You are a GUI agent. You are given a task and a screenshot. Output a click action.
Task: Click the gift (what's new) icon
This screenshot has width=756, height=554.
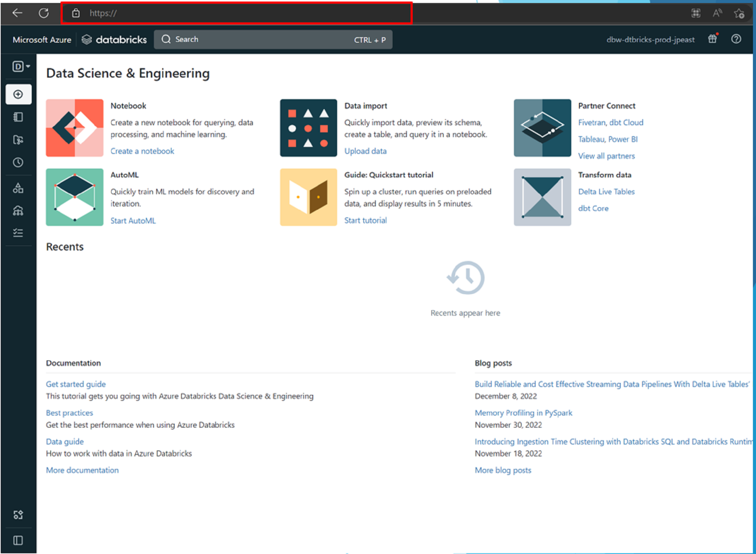click(x=713, y=39)
